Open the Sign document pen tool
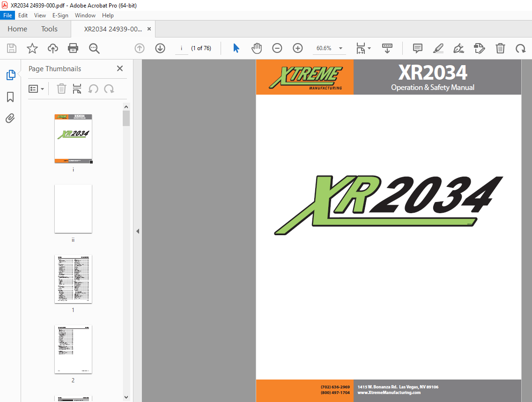Image resolution: width=532 pixels, height=402 pixels. tap(459, 48)
